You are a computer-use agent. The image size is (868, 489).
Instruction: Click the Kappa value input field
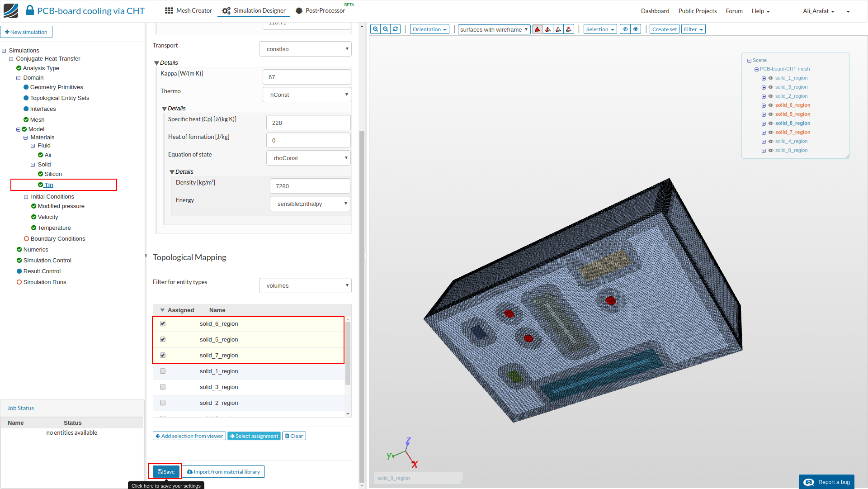307,77
